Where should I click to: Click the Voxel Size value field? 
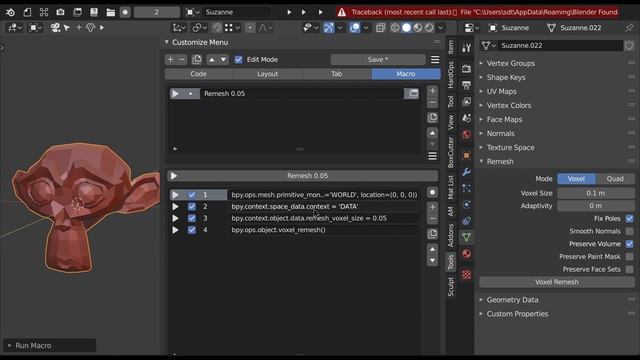pyautogui.click(x=596, y=193)
